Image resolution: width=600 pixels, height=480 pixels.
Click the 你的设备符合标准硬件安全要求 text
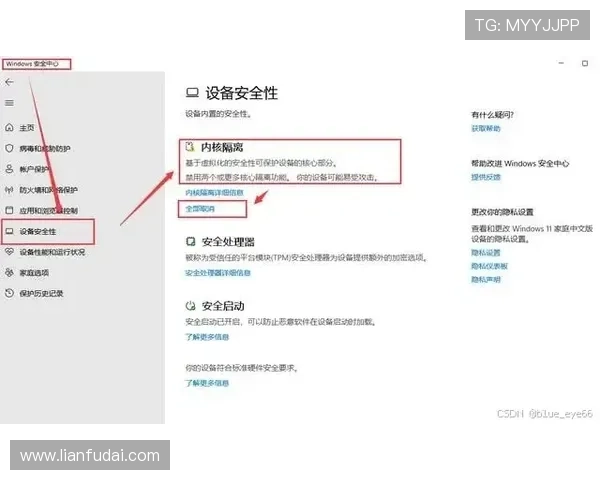pos(241,368)
